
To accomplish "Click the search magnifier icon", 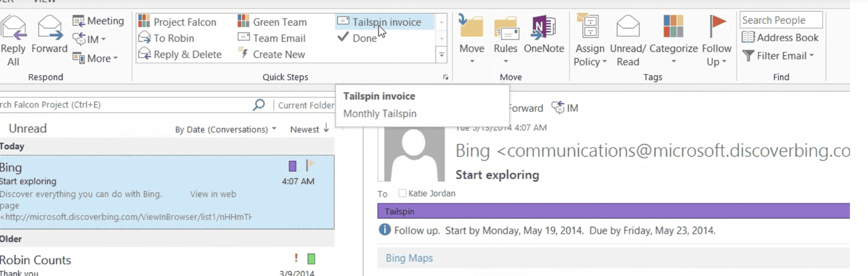I will point(258,105).
